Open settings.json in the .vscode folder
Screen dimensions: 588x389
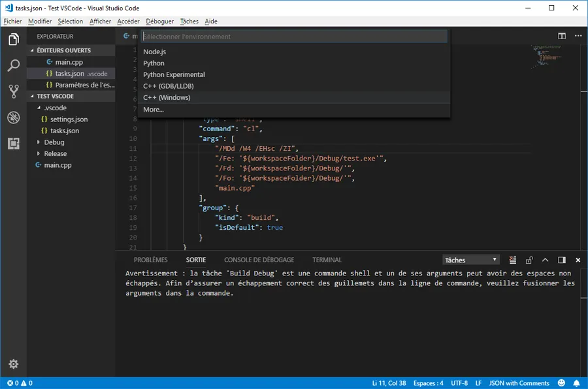pyautogui.click(x=71, y=119)
